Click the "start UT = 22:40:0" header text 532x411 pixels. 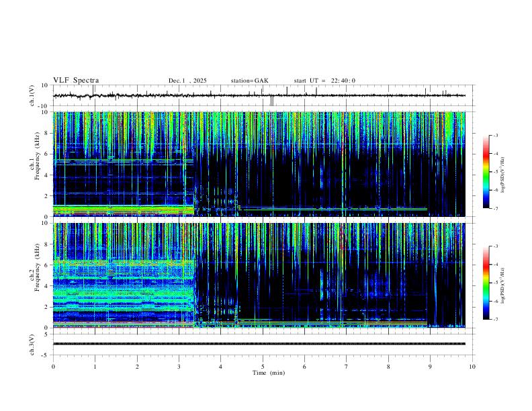[x=324, y=81]
